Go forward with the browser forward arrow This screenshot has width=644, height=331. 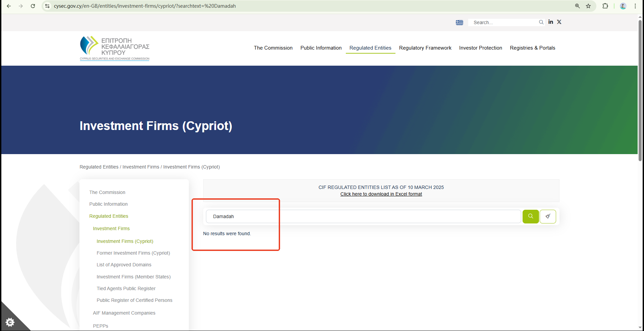(21, 6)
